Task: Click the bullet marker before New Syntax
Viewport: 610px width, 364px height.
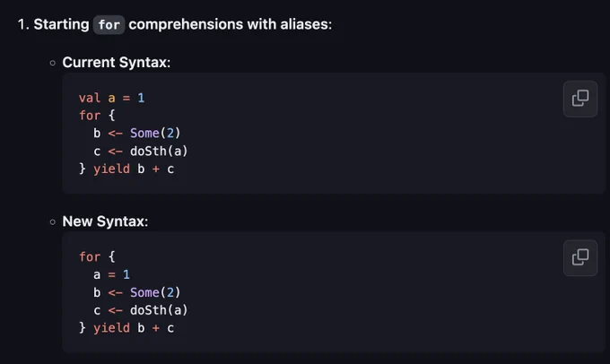Action: (x=53, y=222)
